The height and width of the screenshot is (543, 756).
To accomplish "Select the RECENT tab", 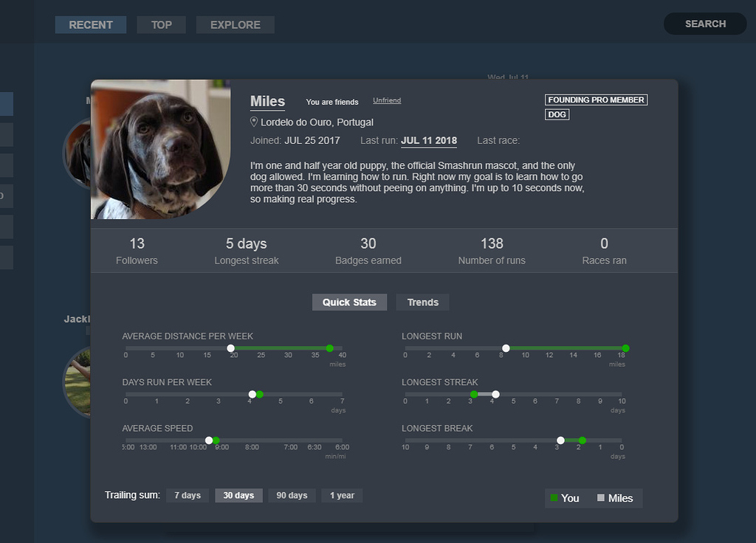I will [x=90, y=24].
